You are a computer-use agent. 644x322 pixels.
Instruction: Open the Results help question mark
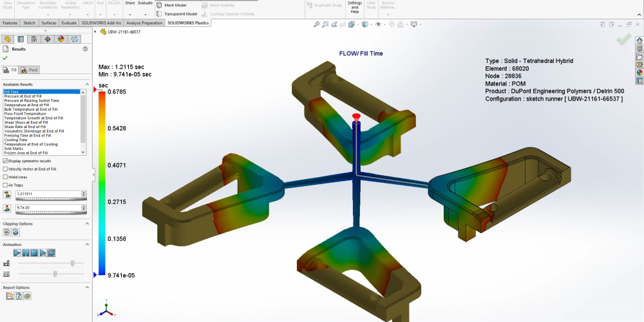85,49
